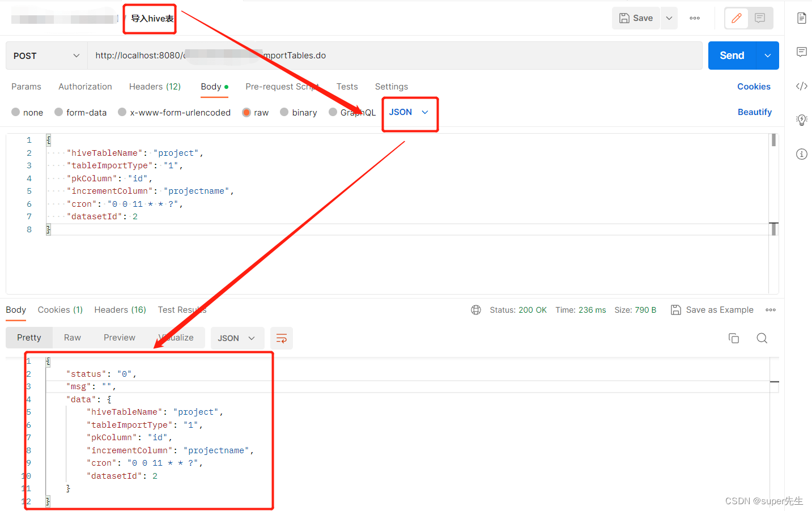The width and height of the screenshot is (812, 511).
Task: Click the network globe icon near Status
Action: [x=476, y=310]
